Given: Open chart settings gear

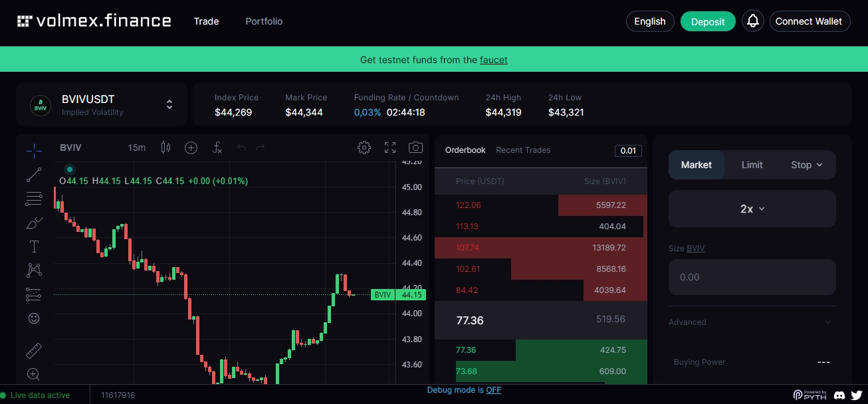Looking at the screenshot, I should [x=364, y=148].
